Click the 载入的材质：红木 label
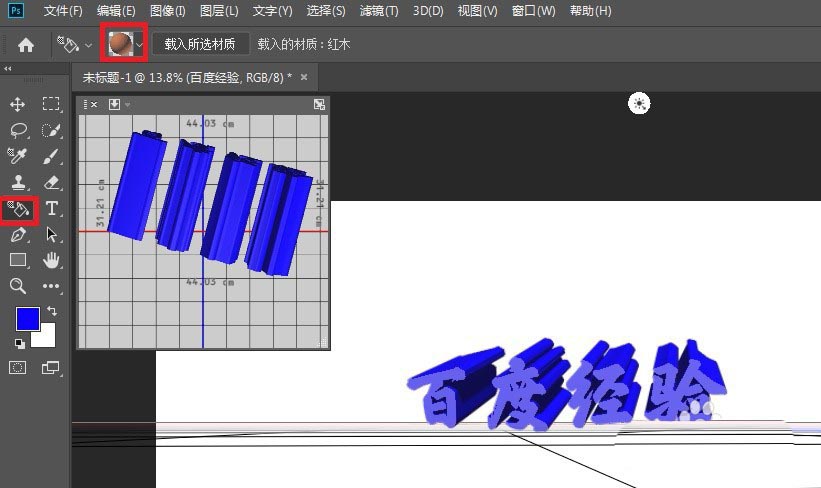 coord(304,45)
